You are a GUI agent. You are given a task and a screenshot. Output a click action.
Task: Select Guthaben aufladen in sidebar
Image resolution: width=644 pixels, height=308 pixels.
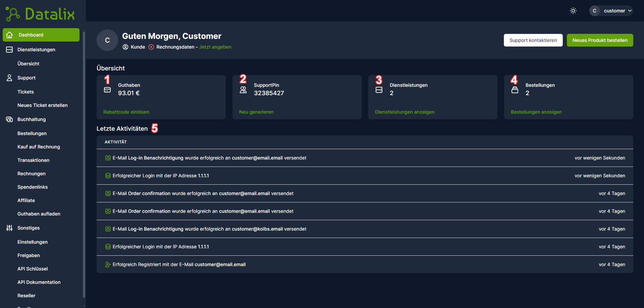pos(39,214)
